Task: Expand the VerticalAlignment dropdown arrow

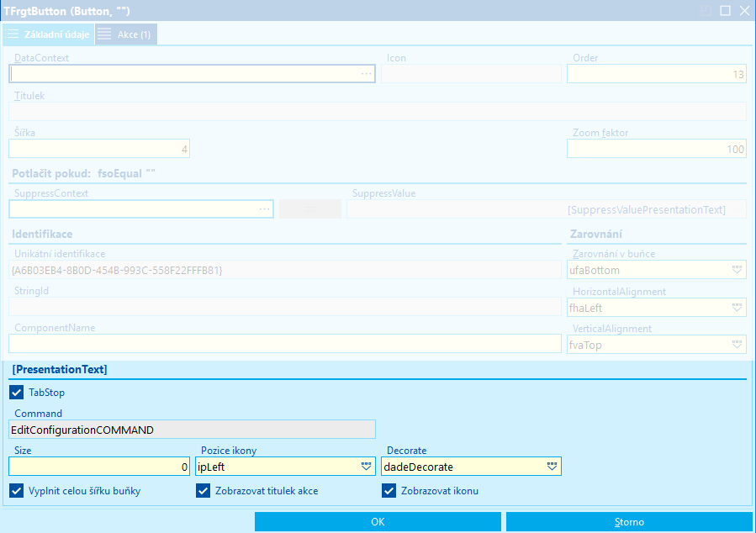Action: [x=737, y=345]
